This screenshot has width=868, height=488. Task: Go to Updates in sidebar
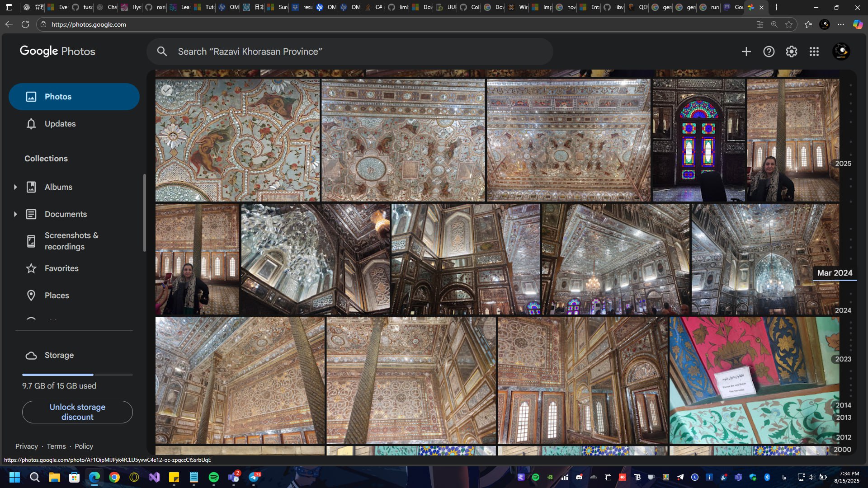[x=60, y=124]
